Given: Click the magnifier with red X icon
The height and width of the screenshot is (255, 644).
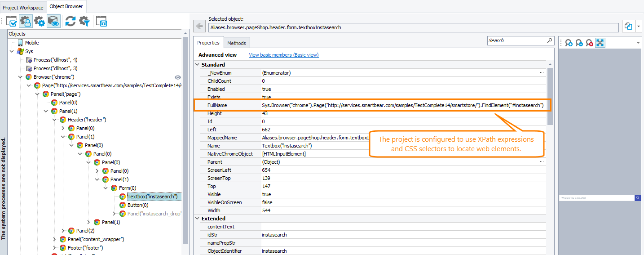Looking at the screenshot, I should click(590, 43).
